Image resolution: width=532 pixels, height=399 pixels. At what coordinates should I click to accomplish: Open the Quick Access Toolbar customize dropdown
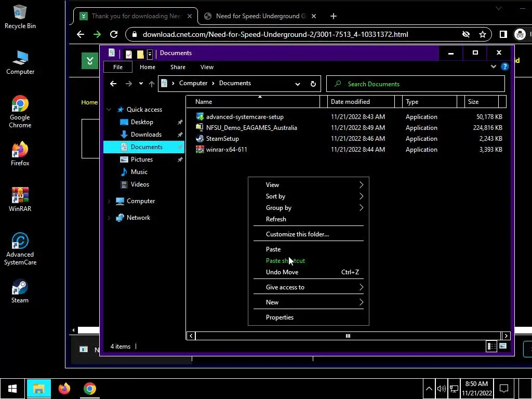[150, 54]
